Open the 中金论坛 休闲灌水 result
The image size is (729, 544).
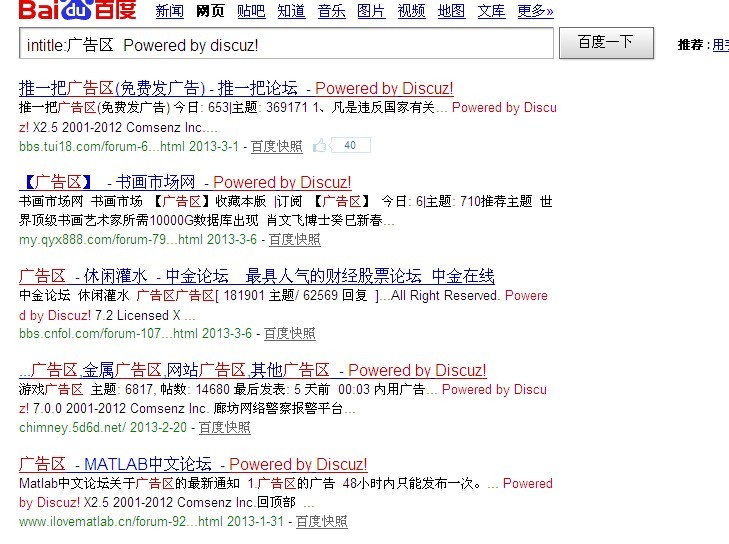point(256,276)
